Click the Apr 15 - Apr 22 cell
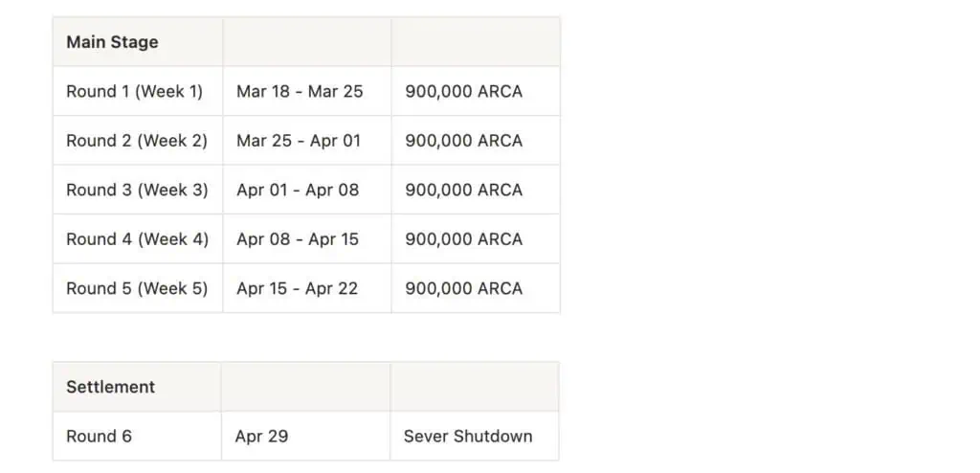Image resolution: width=980 pixels, height=473 pixels. coord(298,288)
